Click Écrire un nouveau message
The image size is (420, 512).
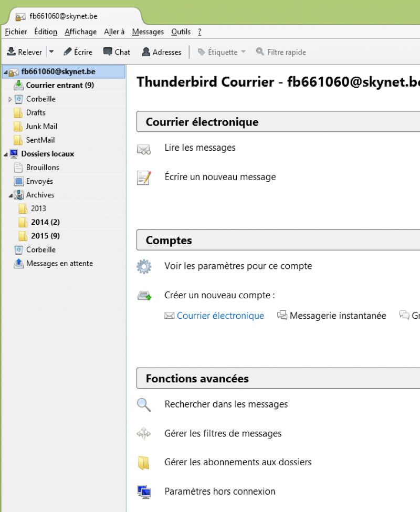220,177
